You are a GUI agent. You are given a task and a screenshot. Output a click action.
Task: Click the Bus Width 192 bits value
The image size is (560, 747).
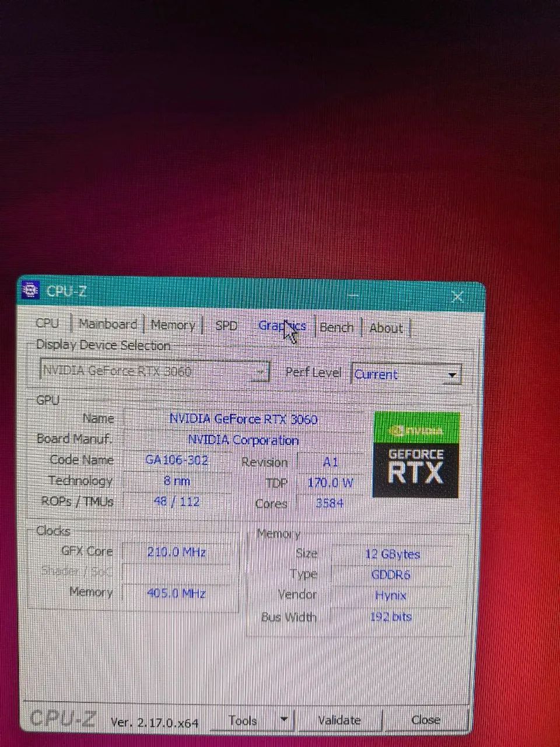(x=391, y=617)
